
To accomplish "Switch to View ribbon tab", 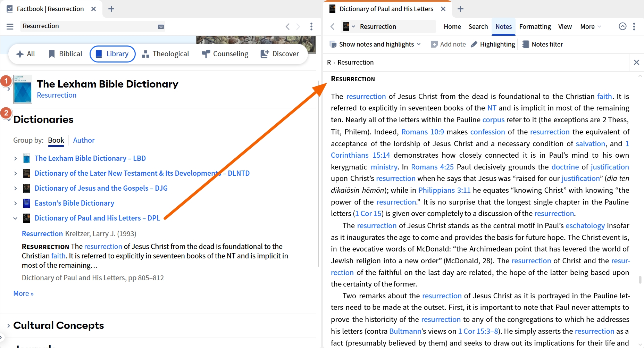I will [565, 27].
